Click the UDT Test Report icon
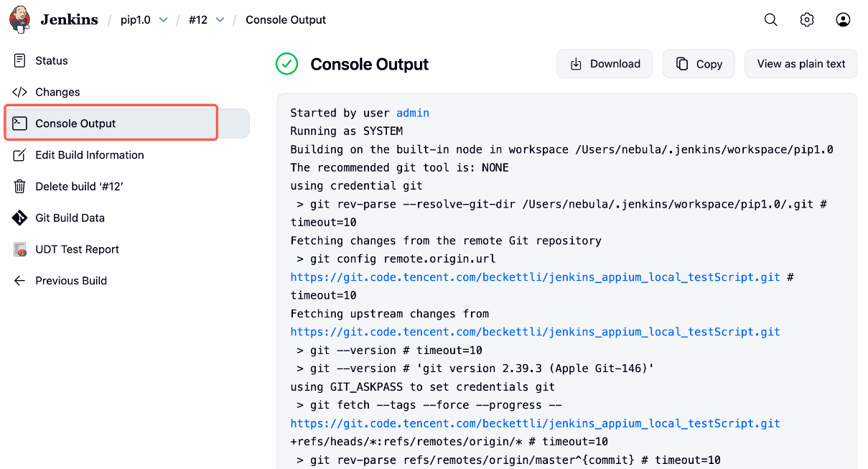The width and height of the screenshot is (868, 469). [20, 249]
